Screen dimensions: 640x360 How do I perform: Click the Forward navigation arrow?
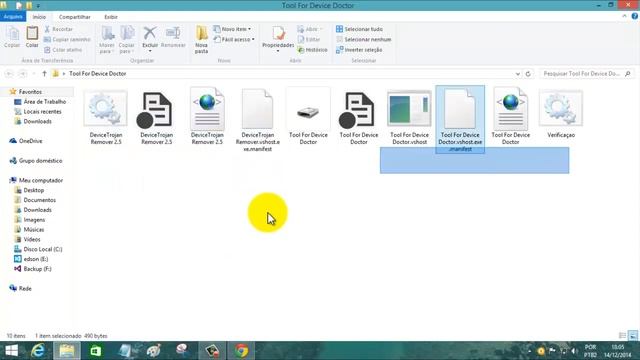(23, 74)
